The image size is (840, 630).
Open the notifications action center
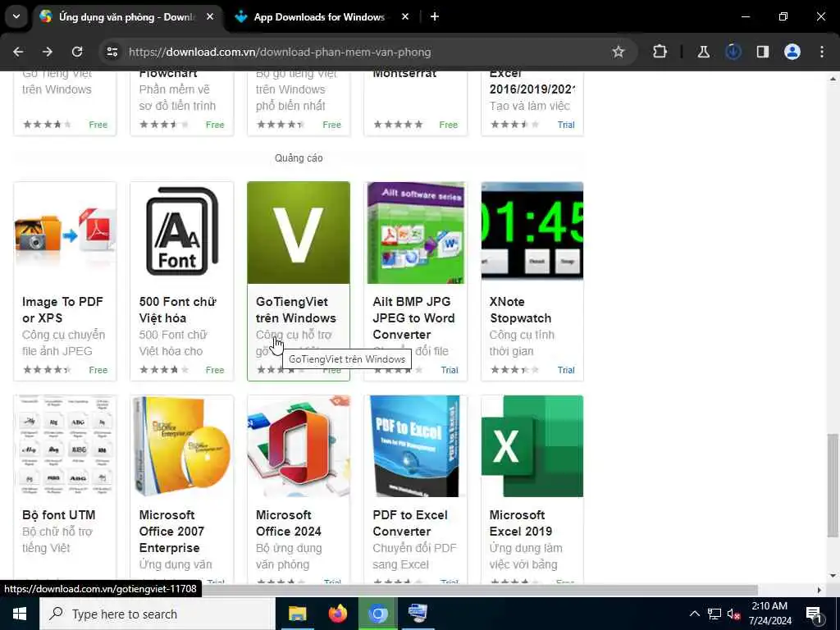click(x=814, y=614)
